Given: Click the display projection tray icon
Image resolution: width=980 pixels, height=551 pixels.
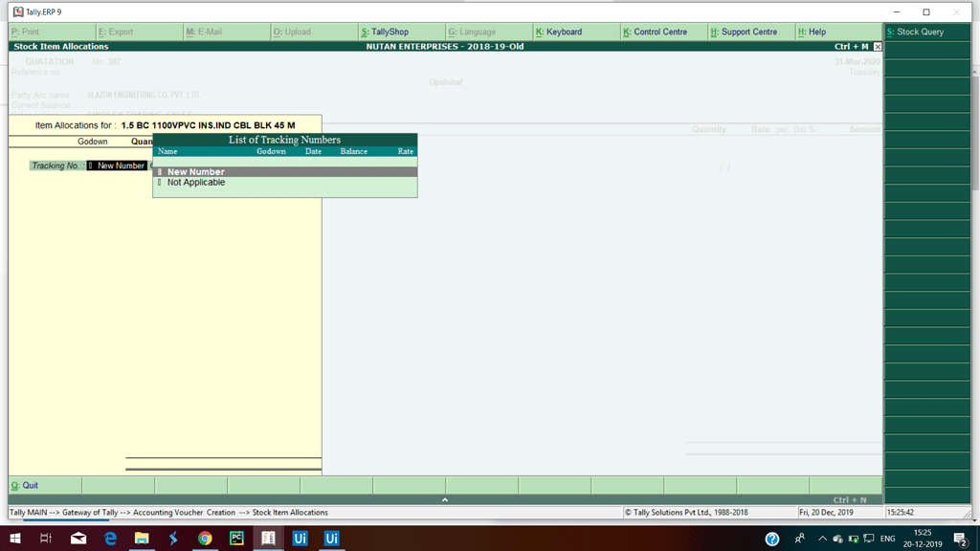Looking at the screenshot, I should pyautogui.click(x=869, y=539).
